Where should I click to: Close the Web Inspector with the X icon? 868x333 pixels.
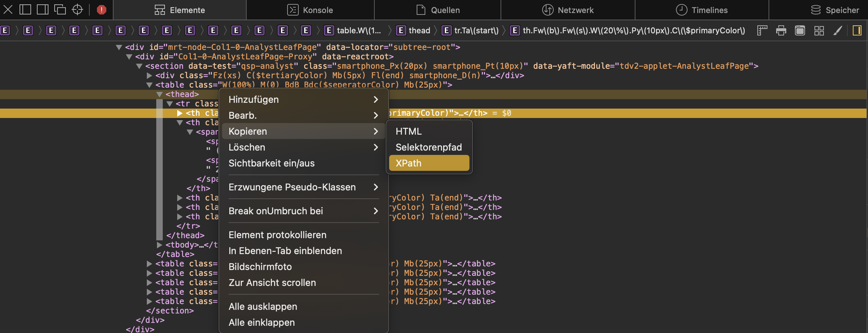pyautogui.click(x=8, y=10)
